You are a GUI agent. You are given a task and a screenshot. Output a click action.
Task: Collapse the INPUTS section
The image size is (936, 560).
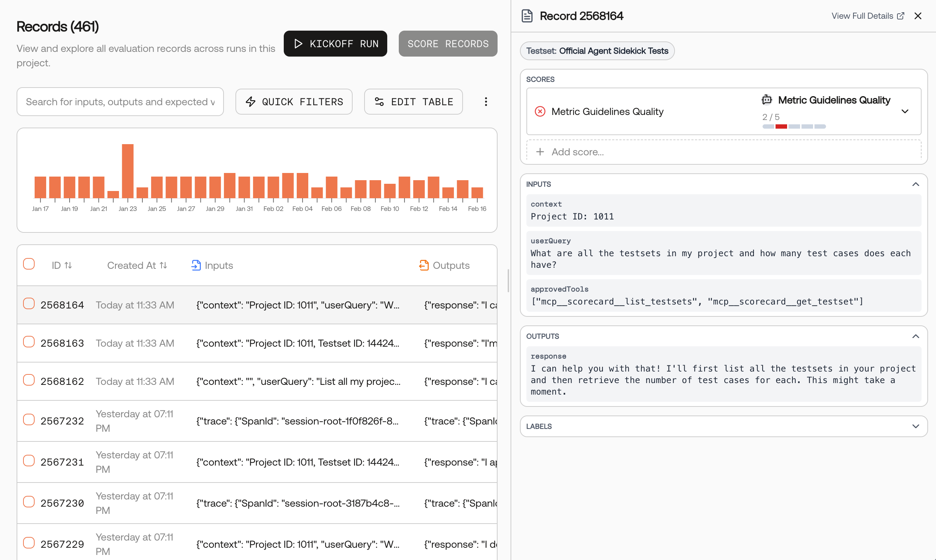tap(915, 184)
